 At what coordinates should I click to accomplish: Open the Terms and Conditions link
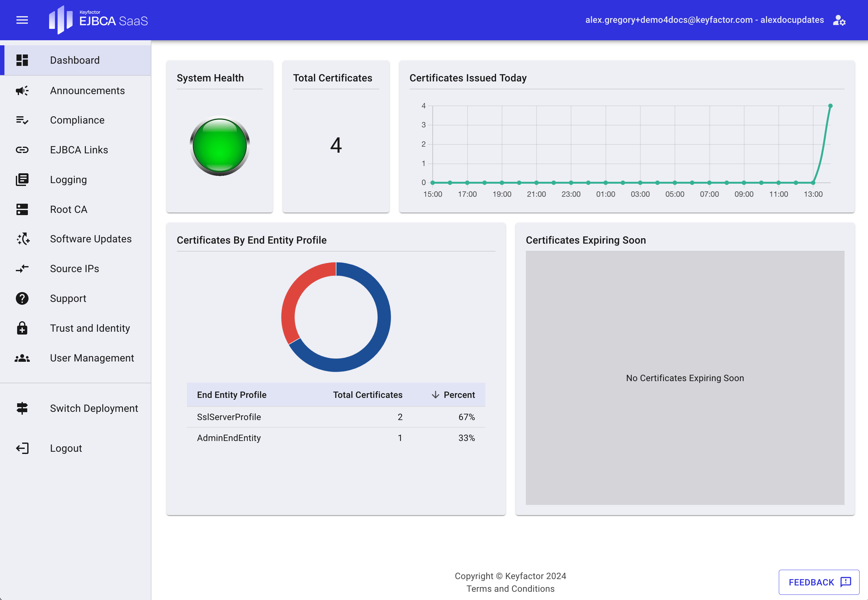coord(510,588)
